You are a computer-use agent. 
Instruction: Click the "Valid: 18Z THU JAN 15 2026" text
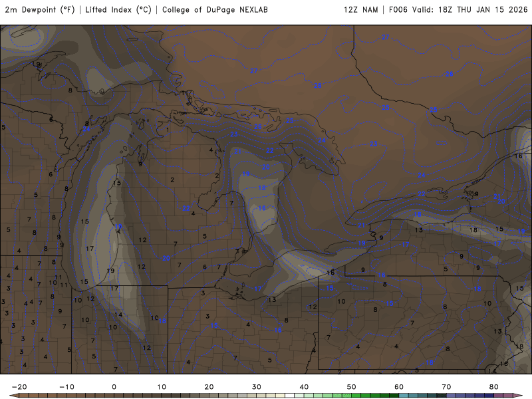coord(470,10)
